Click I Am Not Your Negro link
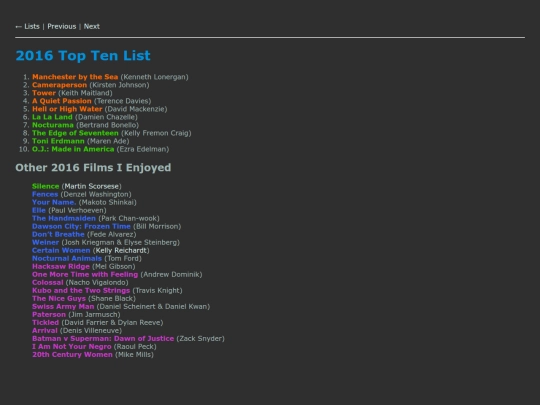The width and height of the screenshot is (540, 405). click(72, 346)
